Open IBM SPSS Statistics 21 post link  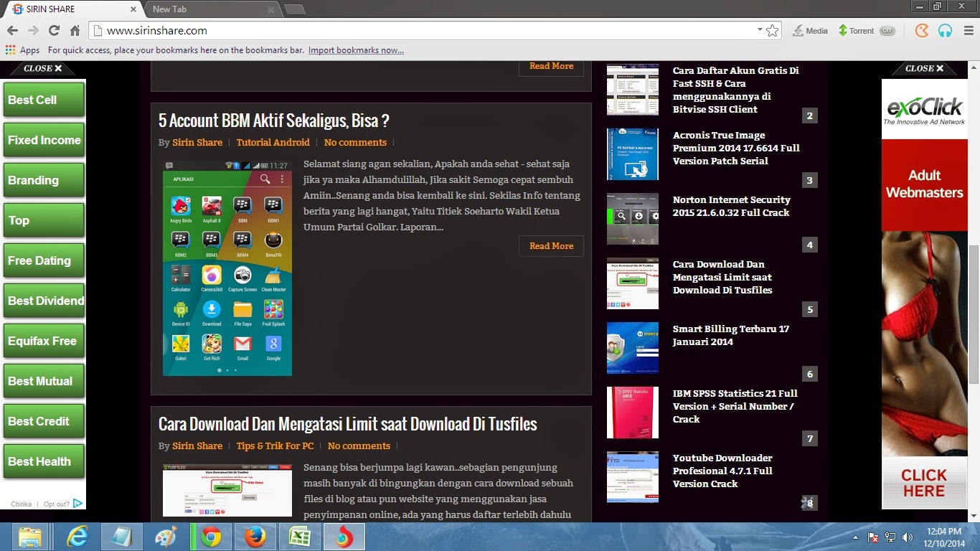click(735, 406)
